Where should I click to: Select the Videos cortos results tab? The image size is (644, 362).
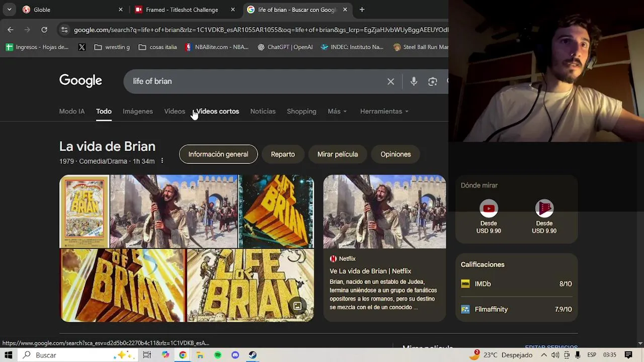tap(217, 111)
